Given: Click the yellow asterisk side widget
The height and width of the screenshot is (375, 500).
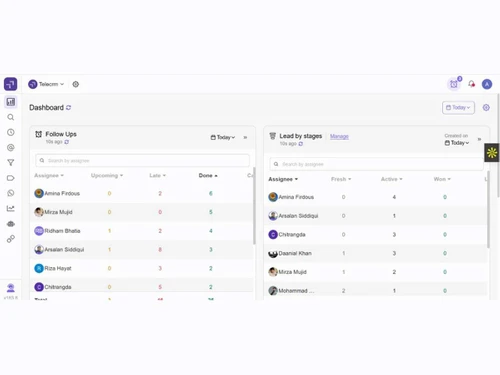Looking at the screenshot, I should [x=492, y=153].
